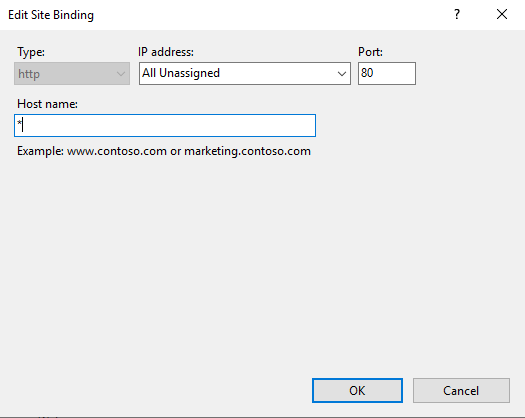525x418 pixels.
Task: Click the Host name: label
Action: 47,104
